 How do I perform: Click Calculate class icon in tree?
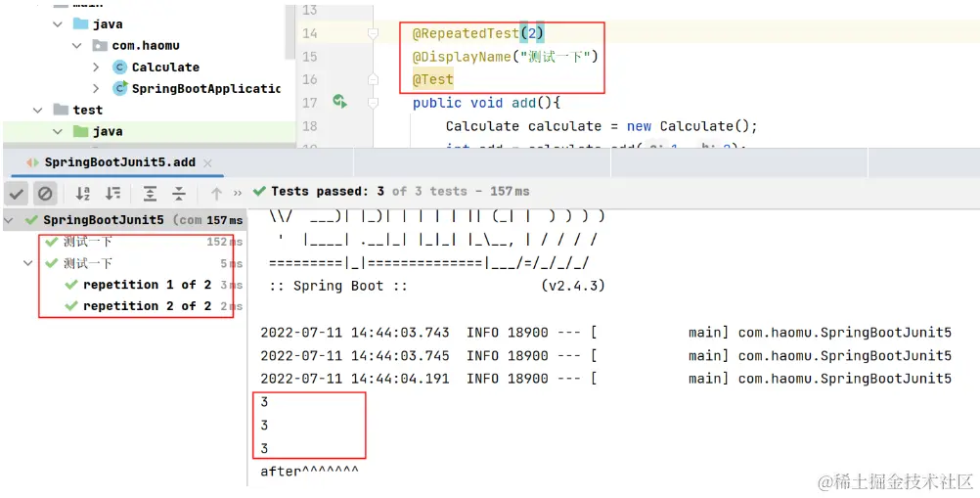[x=119, y=68]
